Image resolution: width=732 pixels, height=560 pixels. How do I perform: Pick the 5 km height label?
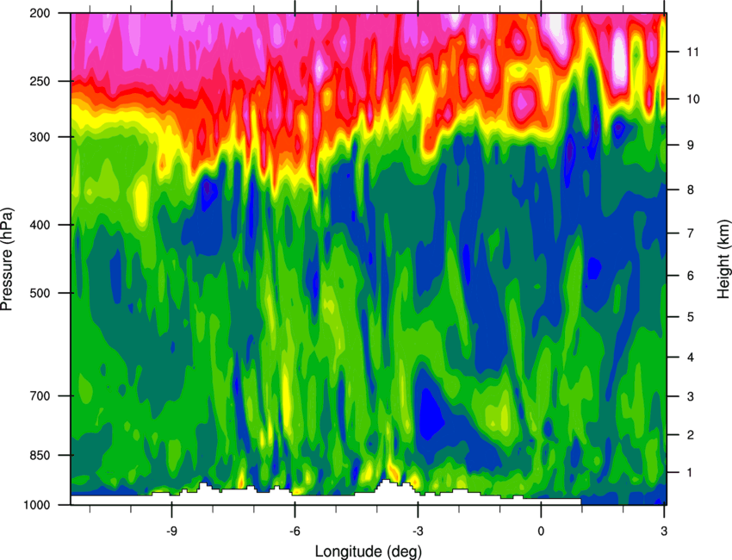[690, 317]
